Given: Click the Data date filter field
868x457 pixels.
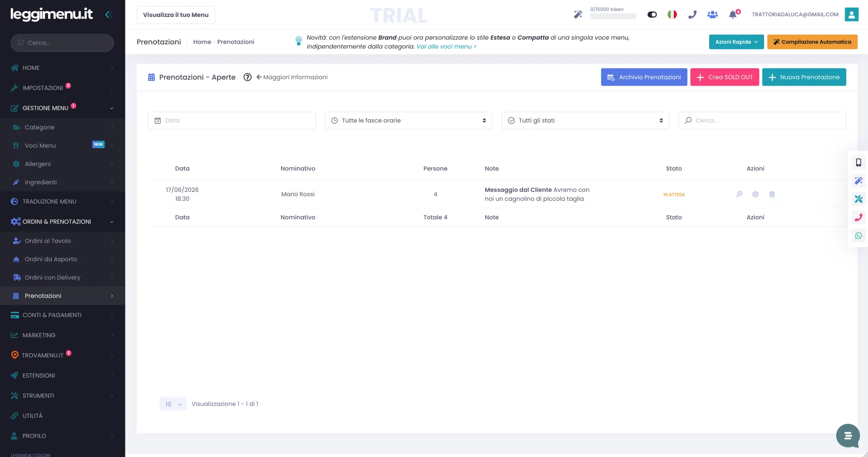Looking at the screenshot, I should click(232, 120).
